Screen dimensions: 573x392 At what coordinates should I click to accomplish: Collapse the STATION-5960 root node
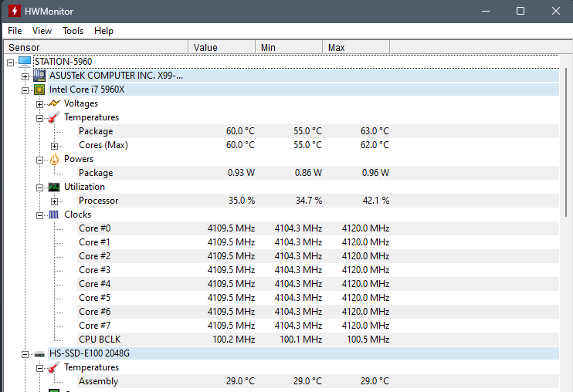pos(10,63)
